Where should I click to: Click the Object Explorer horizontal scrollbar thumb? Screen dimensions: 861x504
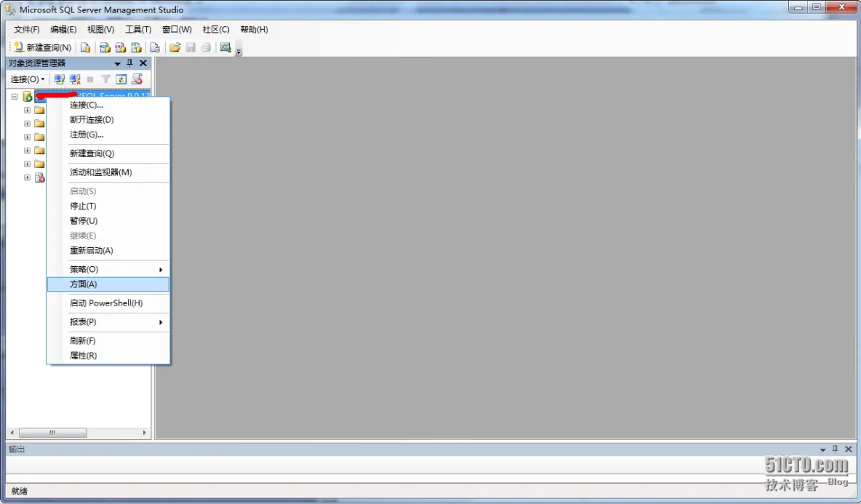tap(52, 433)
